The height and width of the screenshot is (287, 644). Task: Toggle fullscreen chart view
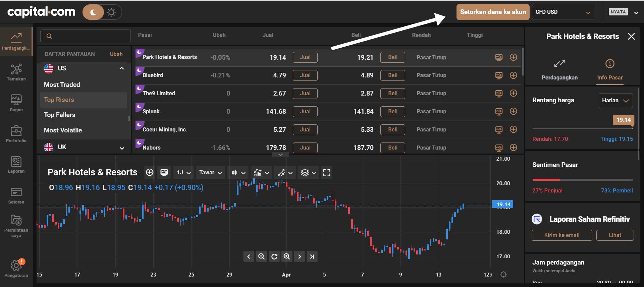click(327, 173)
